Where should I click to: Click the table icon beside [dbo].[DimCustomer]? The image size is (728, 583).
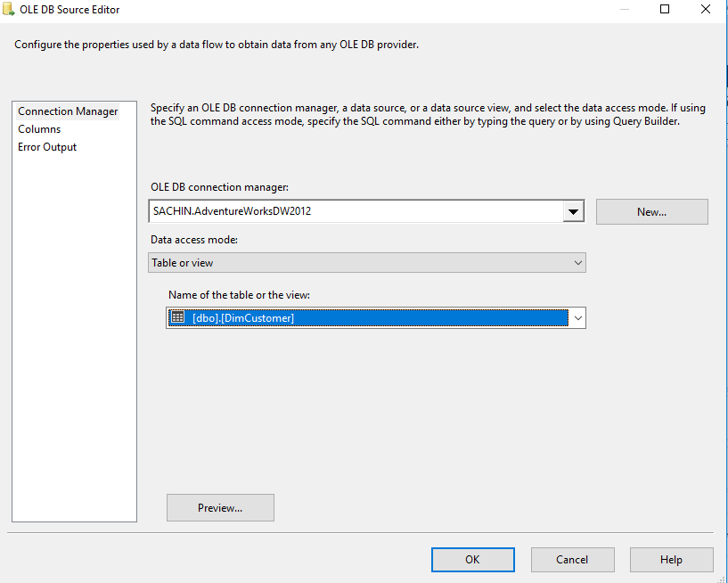[x=177, y=318]
